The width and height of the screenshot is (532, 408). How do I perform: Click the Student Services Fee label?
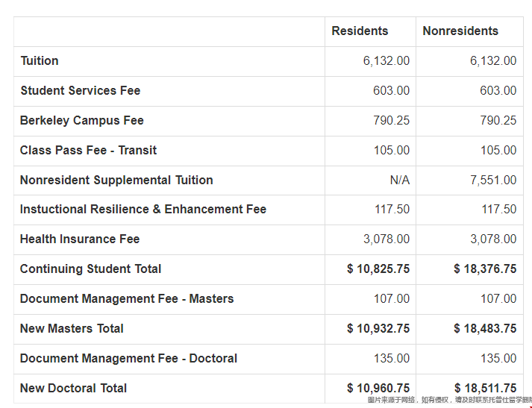click(x=81, y=91)
